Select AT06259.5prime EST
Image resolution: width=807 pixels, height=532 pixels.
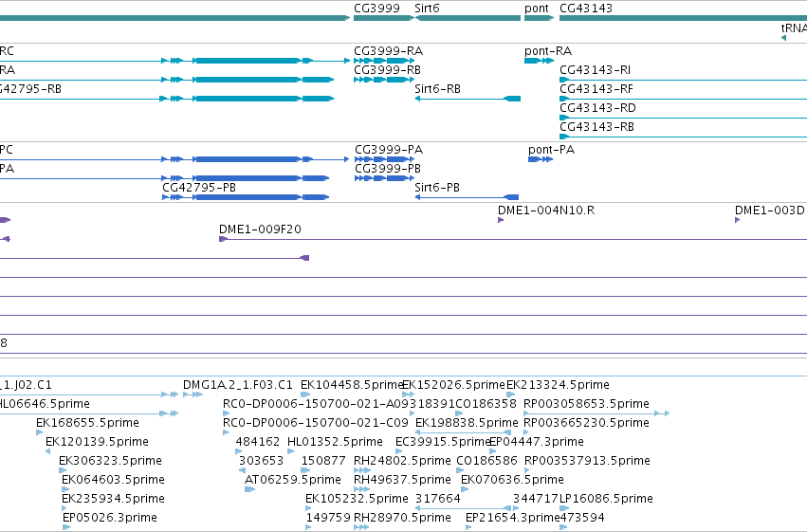click(x=293, y=480)
